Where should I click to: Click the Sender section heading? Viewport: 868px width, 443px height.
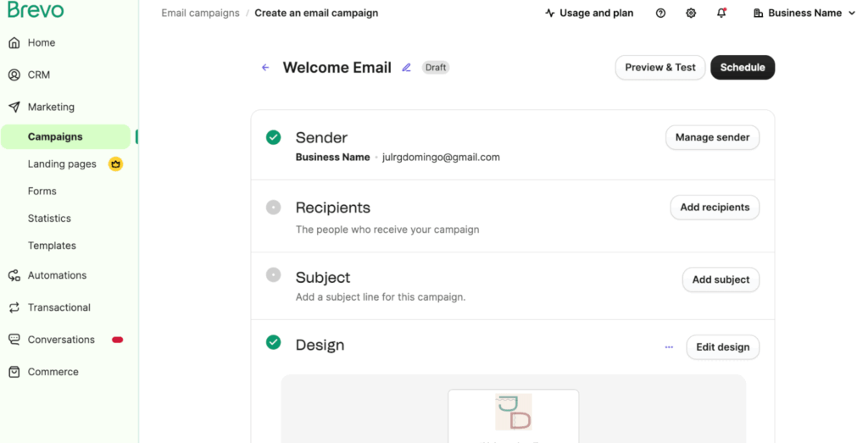[x=321, y=137]
